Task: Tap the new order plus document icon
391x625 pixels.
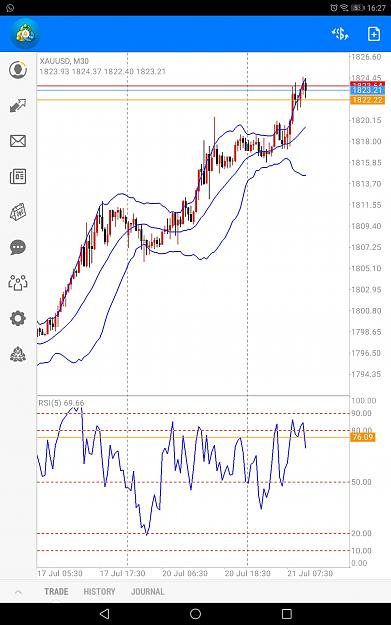Action: click(373, 34)
